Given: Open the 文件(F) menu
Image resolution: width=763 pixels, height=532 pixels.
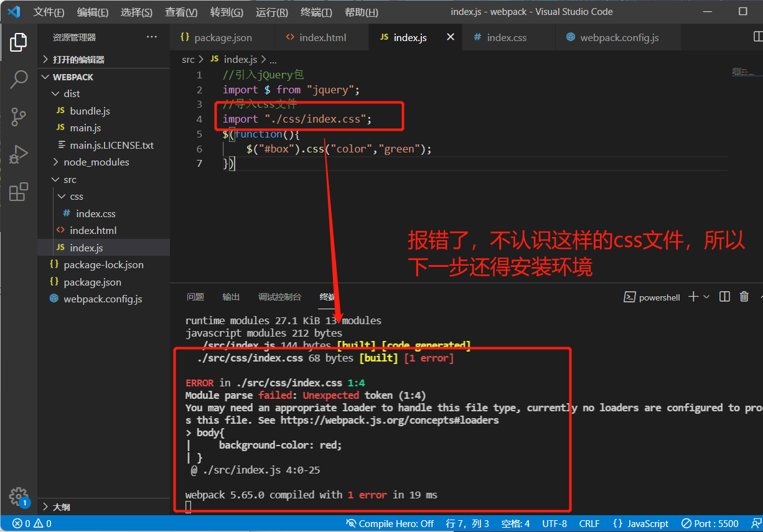Looking at the screenshot, I should click(x=49, y=12).
